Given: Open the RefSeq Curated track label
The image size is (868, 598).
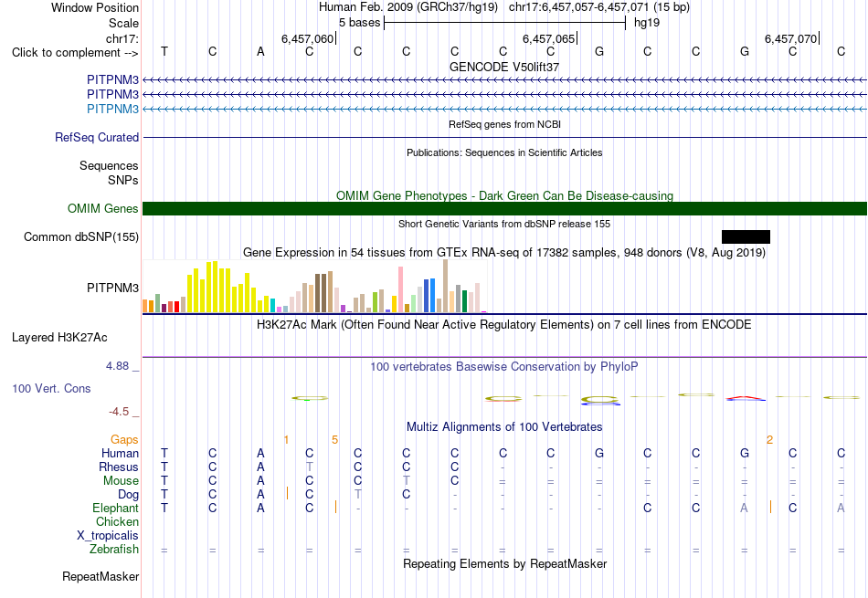Looking at the screenshot, I should coord(96,137).
